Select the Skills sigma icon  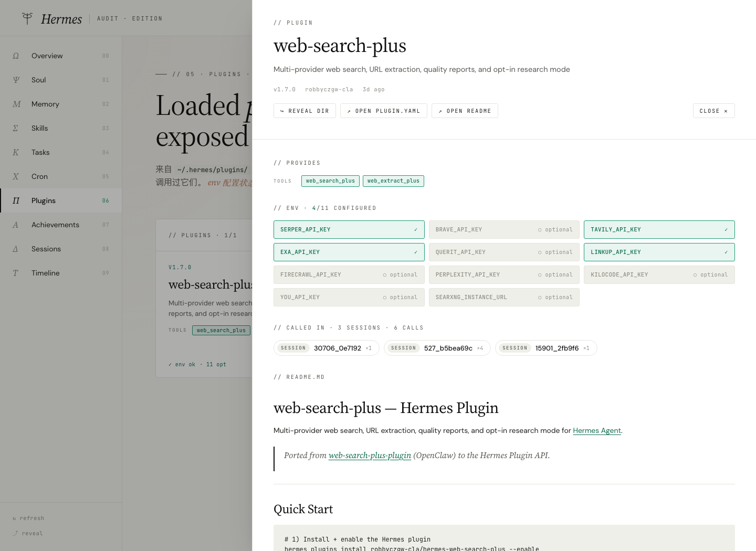pos(16,128)
